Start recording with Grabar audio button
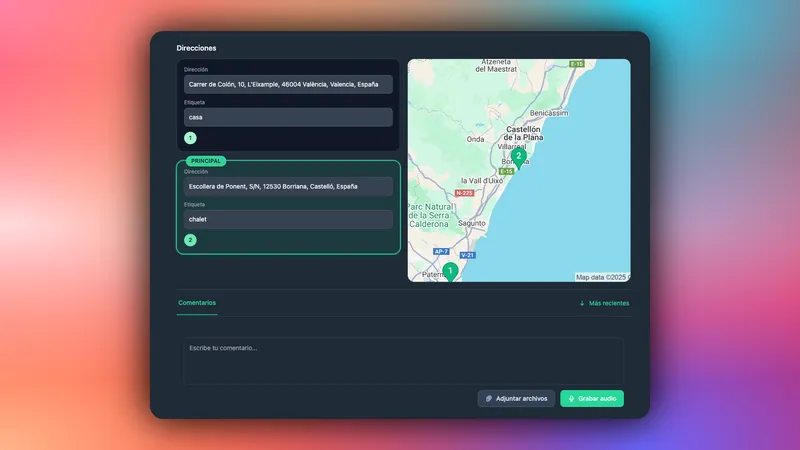The image size is (800, 450). click(x=592, y=398)
